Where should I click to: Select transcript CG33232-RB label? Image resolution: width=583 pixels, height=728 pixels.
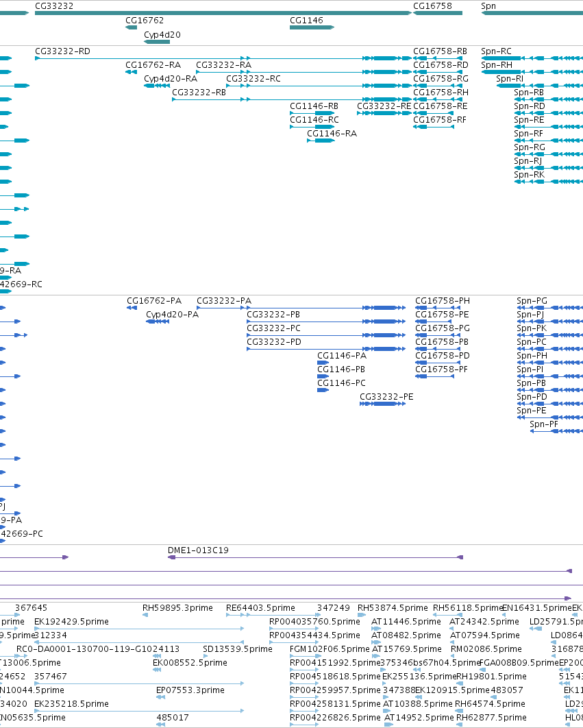(199, 93)
